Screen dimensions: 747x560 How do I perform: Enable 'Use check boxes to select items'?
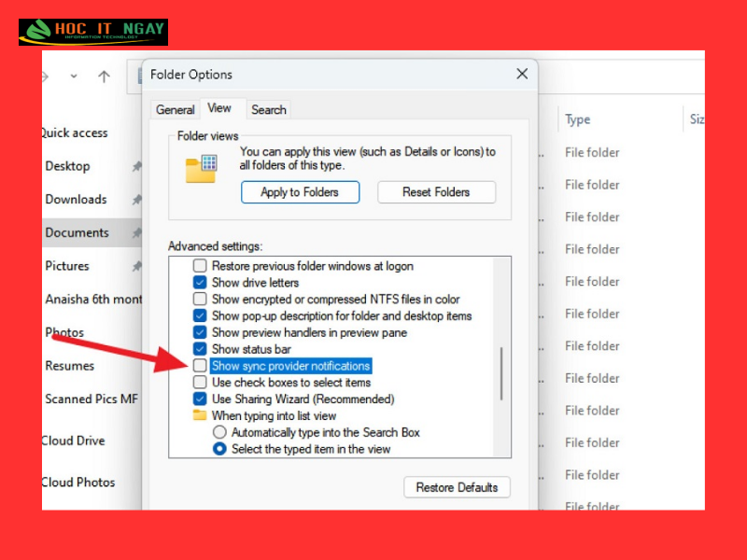(x=200, y=383)
